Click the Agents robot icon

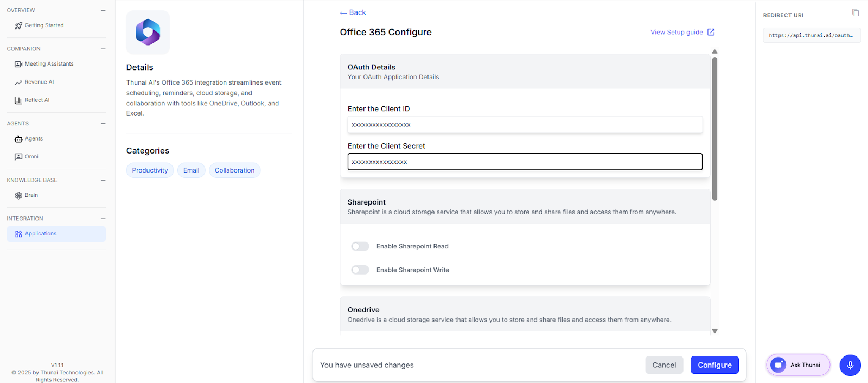[x=18, y=139]
